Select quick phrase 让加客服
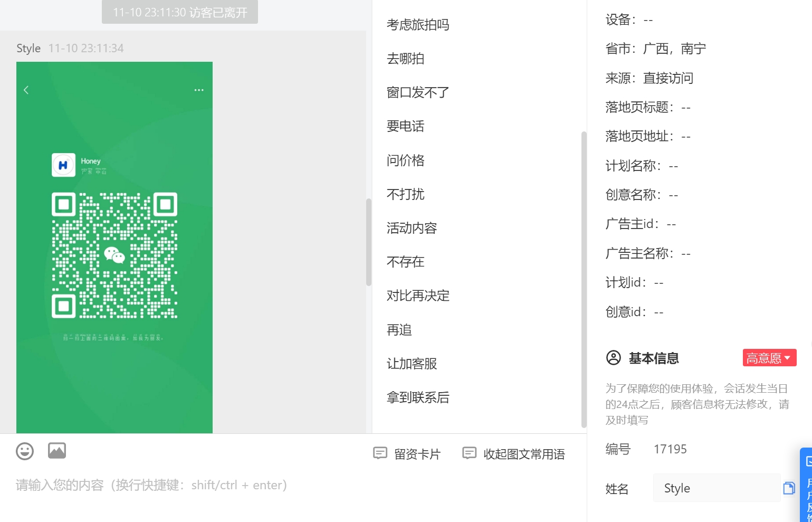This screenshot has height=522, width=812. click(412, 364)
